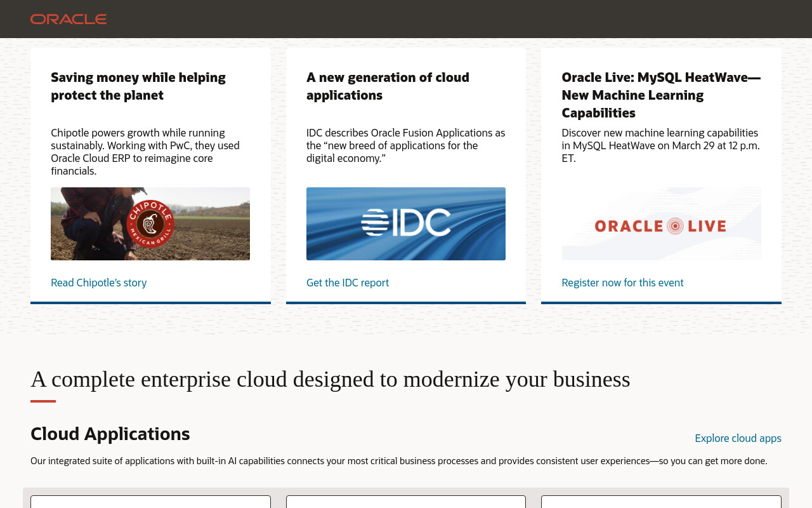Go to 'Explore cloud apps' link
This screenshot has height=508, width=812.
tap(738, 438)
